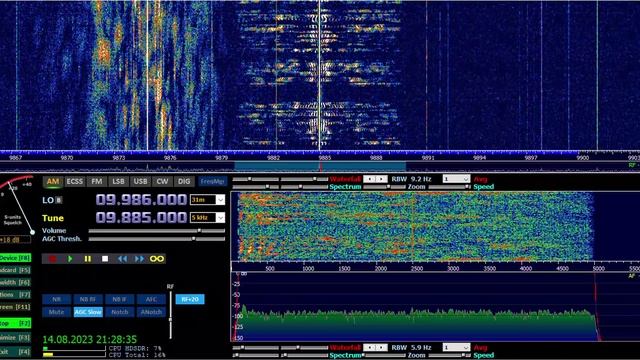Toggle the NR noise reduction button

click(x=56, y=299)
